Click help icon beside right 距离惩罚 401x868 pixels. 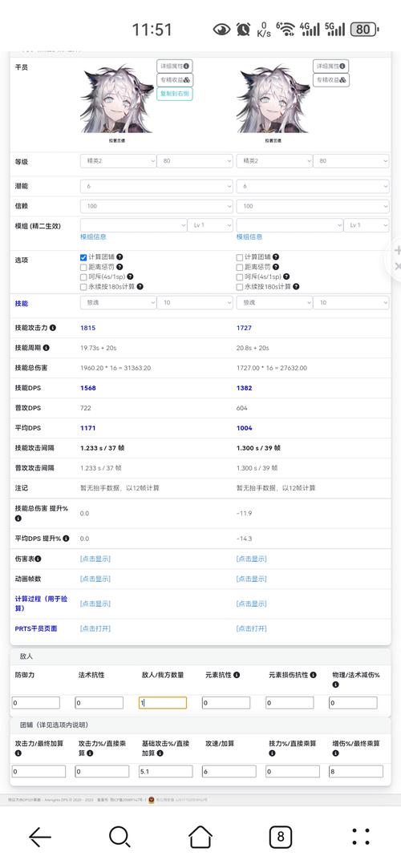pos(276,267)
